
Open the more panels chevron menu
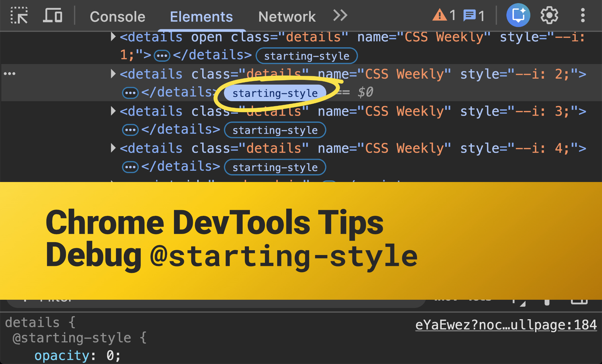[x=340, y=15]
